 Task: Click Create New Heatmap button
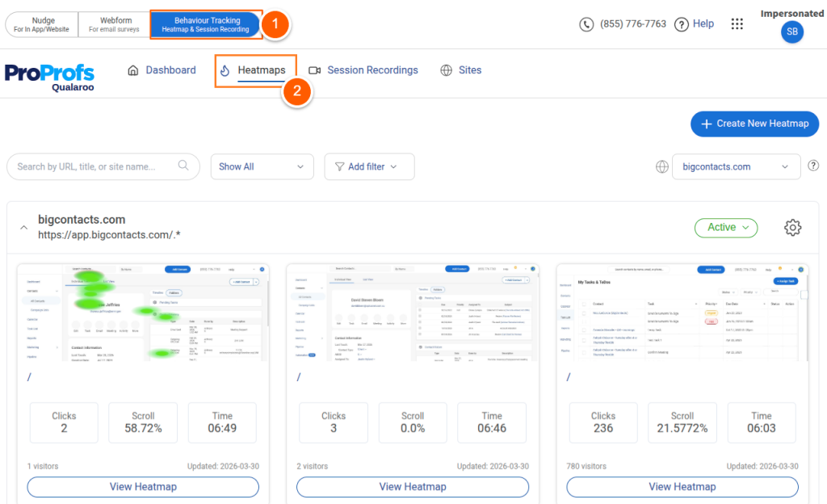[x=754, y=124]
